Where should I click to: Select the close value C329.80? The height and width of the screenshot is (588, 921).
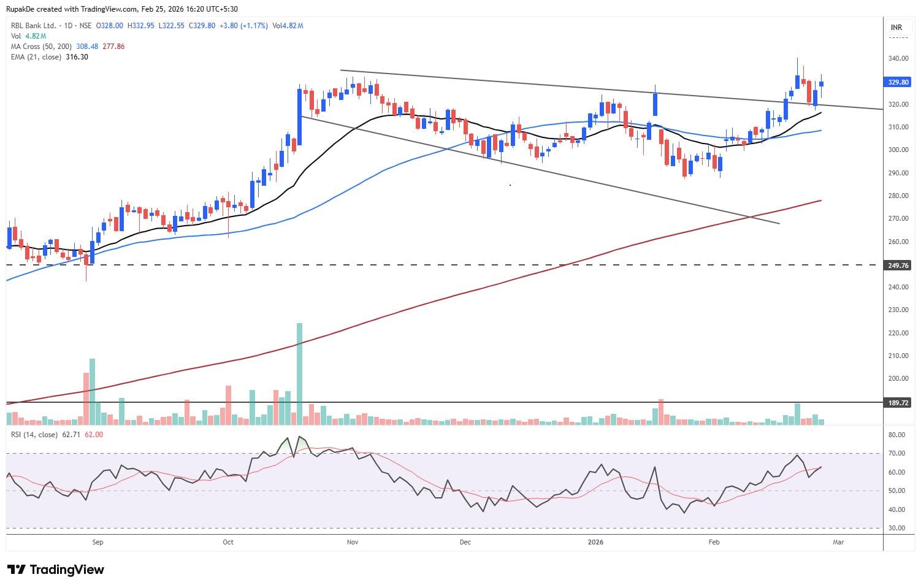[201, 26]
